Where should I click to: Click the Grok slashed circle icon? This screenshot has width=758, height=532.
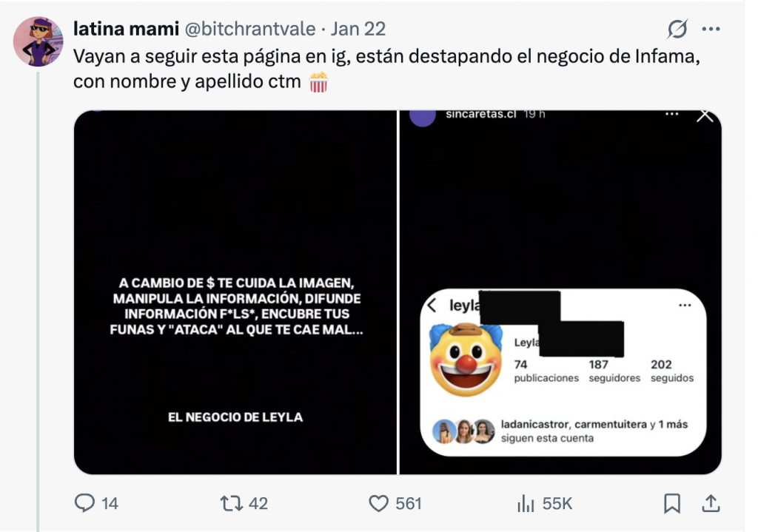coord(677,29)
